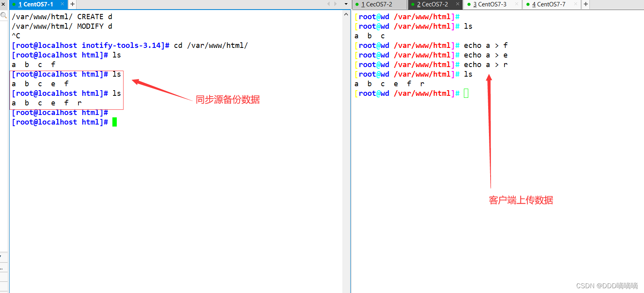Click the scroll-up arrow of left terminal
This screenshot has width=644, height=293.
click(x=346, y=14)
